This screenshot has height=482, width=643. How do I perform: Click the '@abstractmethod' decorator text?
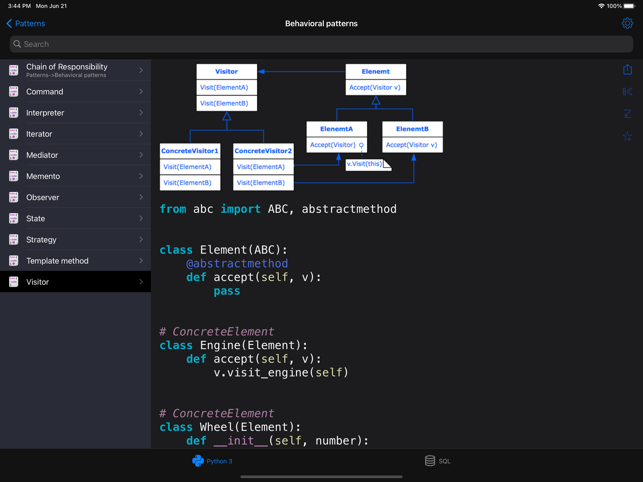(237, 263)
